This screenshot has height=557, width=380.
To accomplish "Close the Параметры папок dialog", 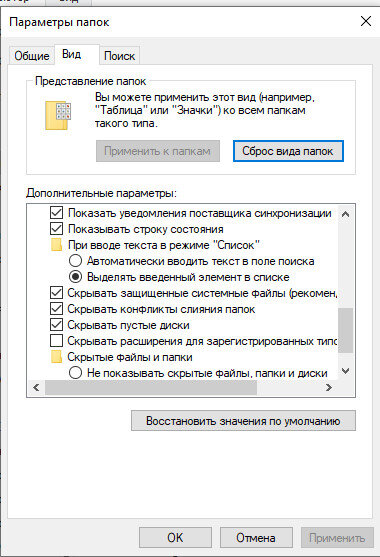I will coord(366,21).
